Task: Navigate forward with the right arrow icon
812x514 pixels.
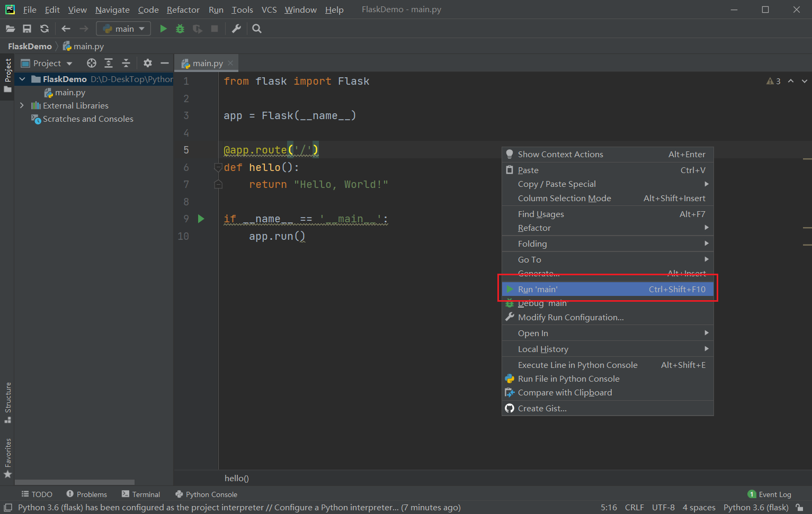Action: click(84, 29)
